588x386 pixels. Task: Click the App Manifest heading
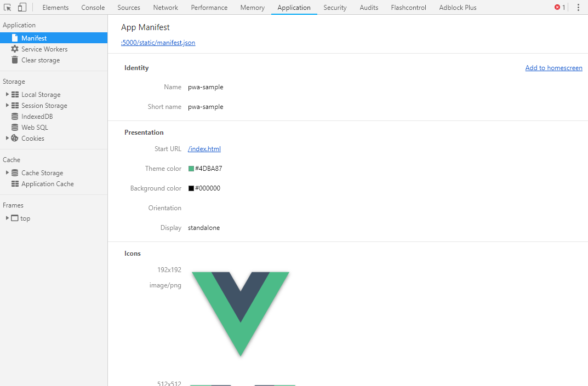point(145,27)
